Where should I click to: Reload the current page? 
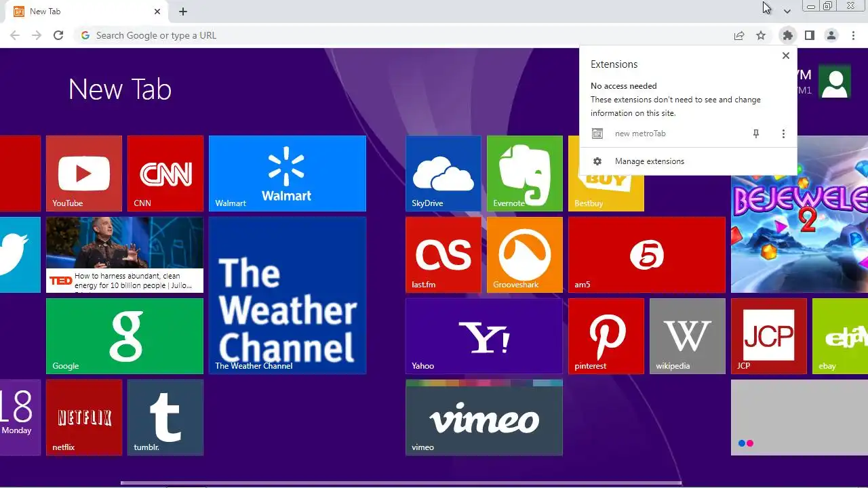pyautogui.click(x=58, y=35)
